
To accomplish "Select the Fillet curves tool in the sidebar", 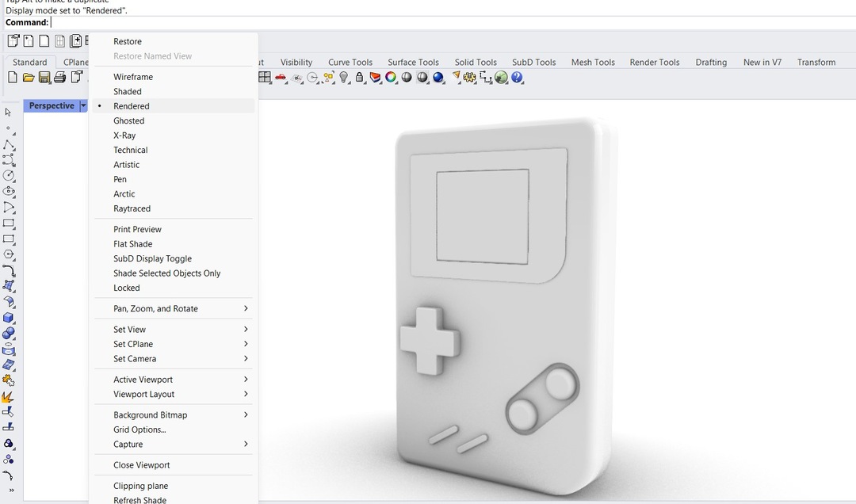I will [9, 271].
